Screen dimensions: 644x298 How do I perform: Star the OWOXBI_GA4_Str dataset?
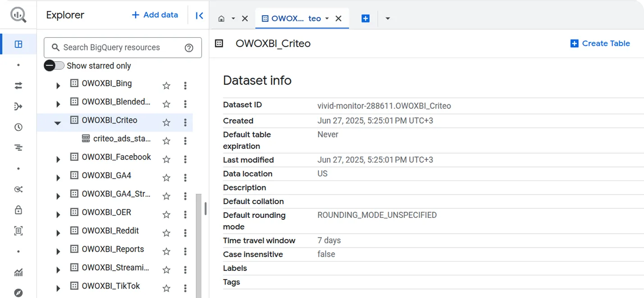point(166,196)
